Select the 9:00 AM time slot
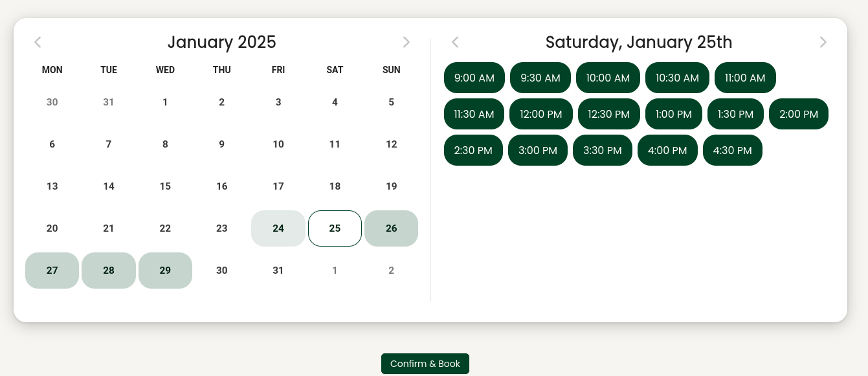 pos(474,78)
